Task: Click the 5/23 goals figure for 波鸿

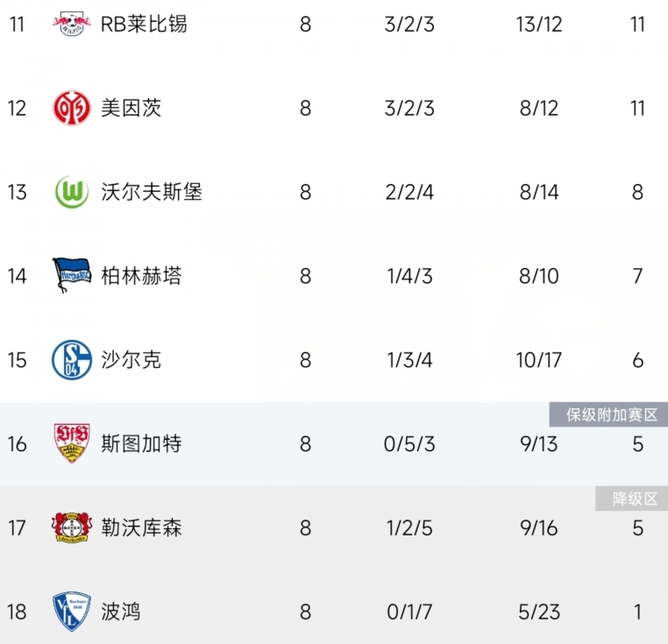Action: pyautogui.click(x=538, y=612)
